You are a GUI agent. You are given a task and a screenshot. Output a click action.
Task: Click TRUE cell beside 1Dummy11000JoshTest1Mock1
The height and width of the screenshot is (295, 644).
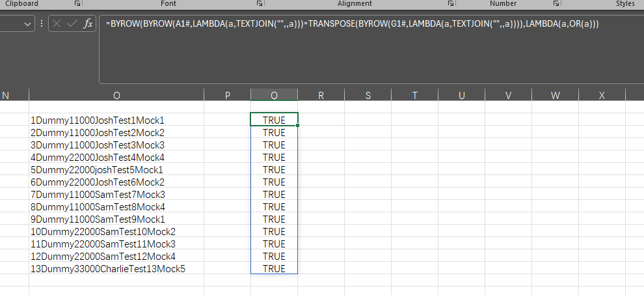coord(274,120)
